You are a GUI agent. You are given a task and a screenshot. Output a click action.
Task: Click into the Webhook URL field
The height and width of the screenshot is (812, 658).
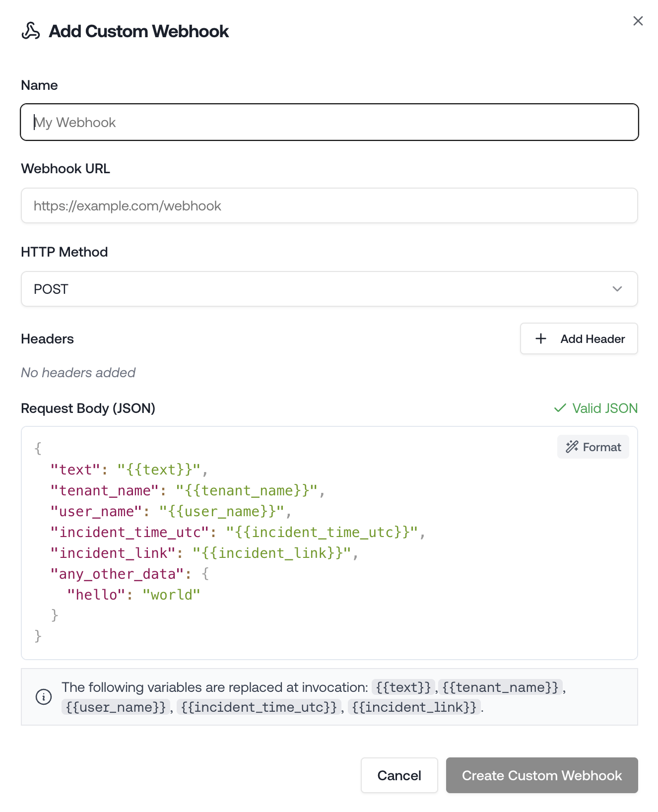tap(329, 205)
